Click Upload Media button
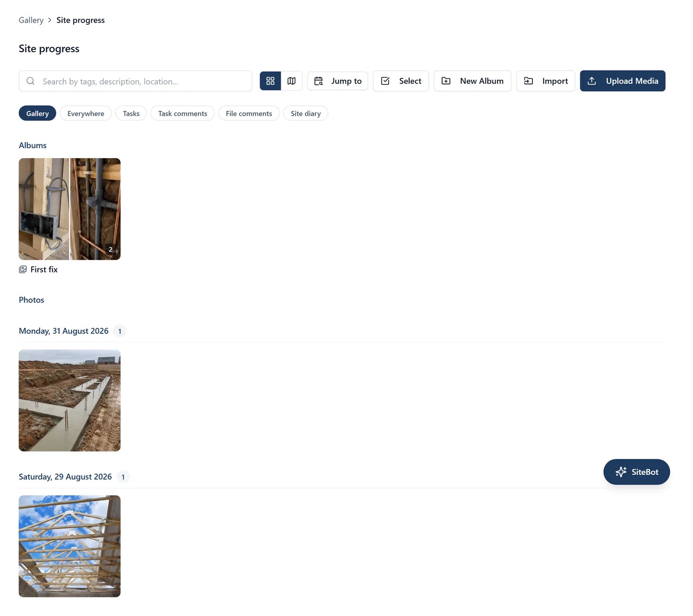The width and height of the screenshot is (693, 616). pyautogui.click(x=622, y=81)
